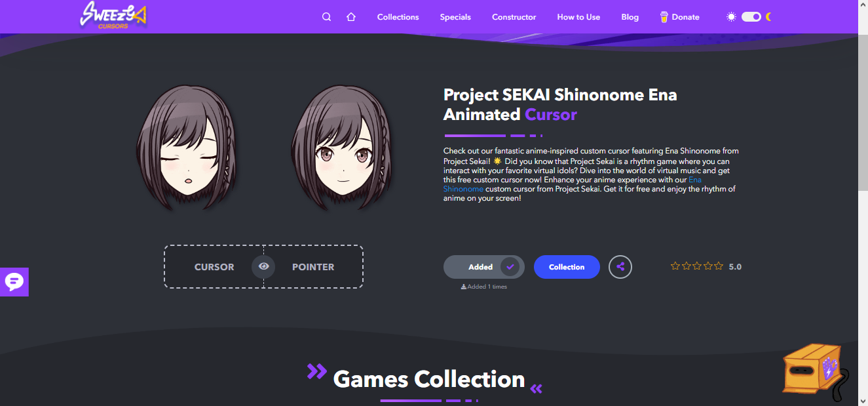This screenshot has width=868, height=406.
Task: Open the Specials menu item
Action: pyautogui.click(x=455, y=17)
